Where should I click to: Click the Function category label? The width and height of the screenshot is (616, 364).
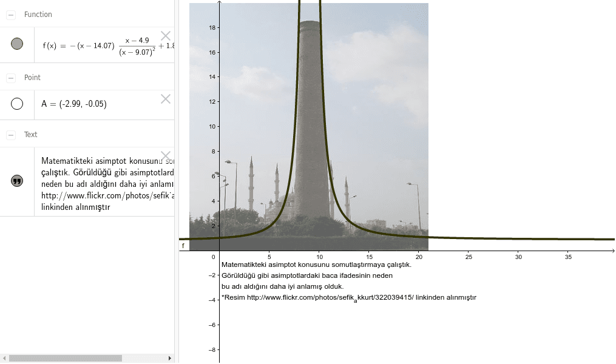click(38, 15)
